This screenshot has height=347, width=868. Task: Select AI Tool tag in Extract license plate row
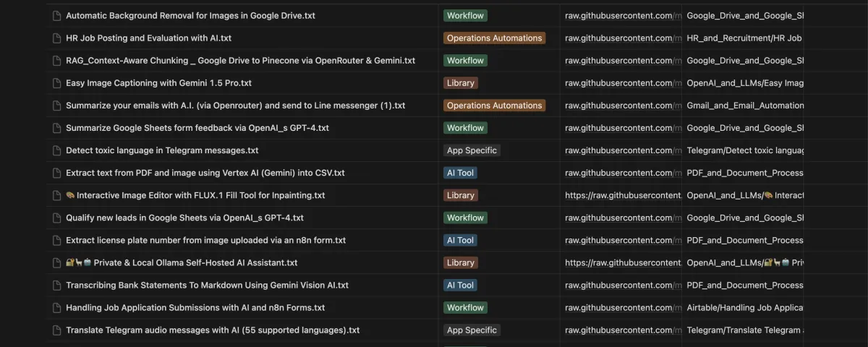point(460,240)
